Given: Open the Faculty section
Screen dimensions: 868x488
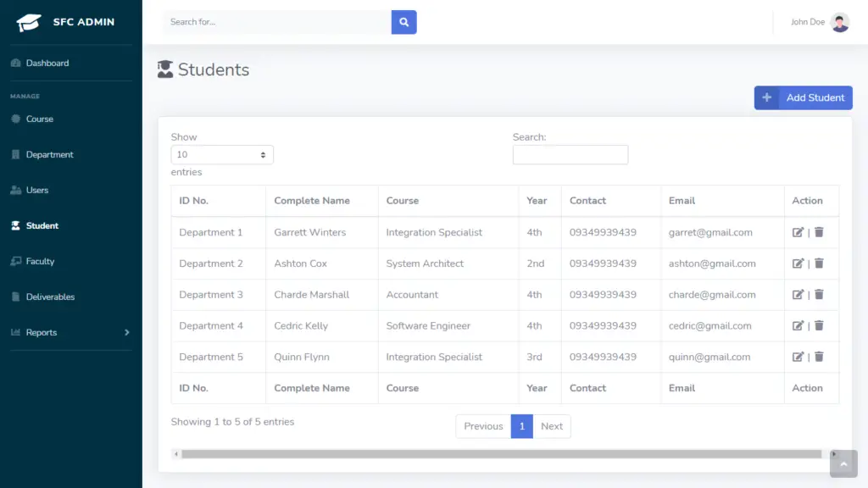Looking at the screenshot, I should pos(41,261).
